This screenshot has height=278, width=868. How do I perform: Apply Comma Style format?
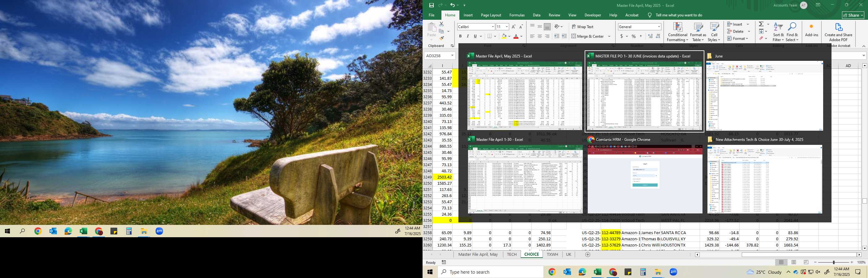tap(641, 36)
